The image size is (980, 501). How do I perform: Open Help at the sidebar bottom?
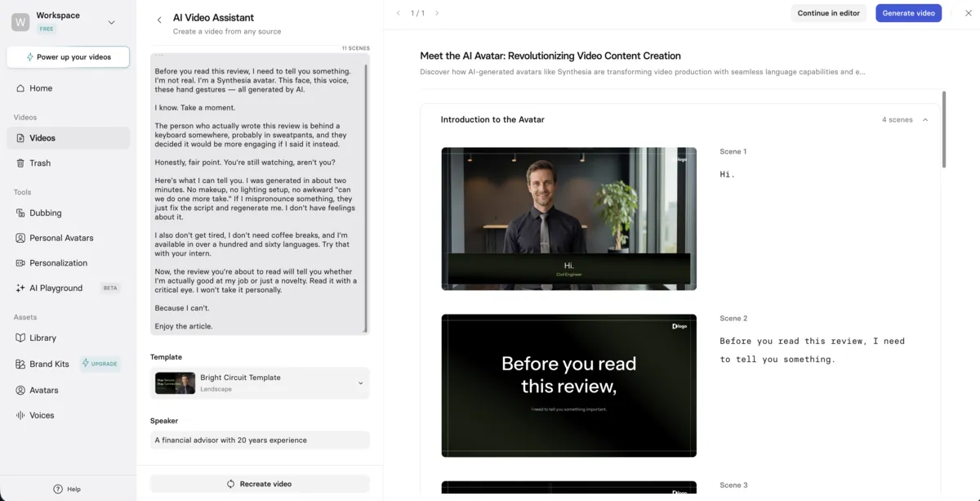67,489
